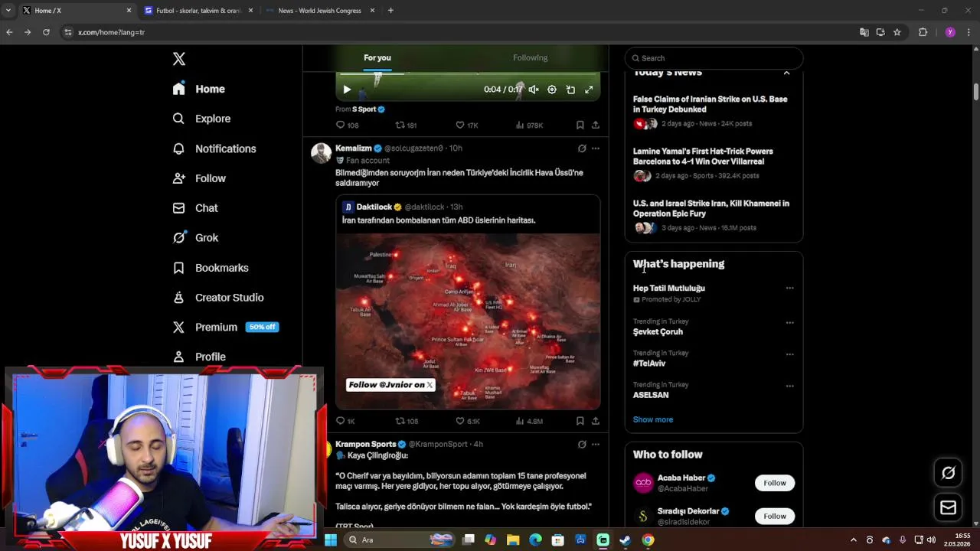Image resolution: width=980 pixels, height=551 pixels.
Task: Enter video fullscreen mode
Action: [x=589, y=90]
